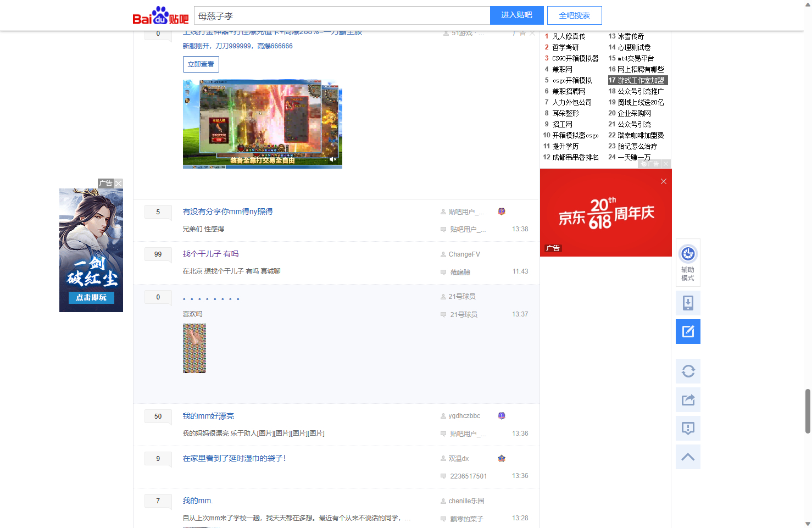Click the share icon in right sidebar

688,400
